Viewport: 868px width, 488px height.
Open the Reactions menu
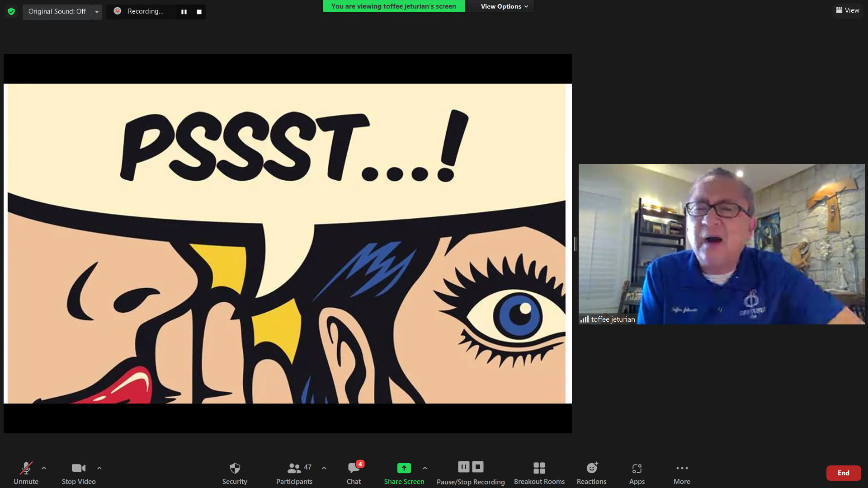coord(591,473)
